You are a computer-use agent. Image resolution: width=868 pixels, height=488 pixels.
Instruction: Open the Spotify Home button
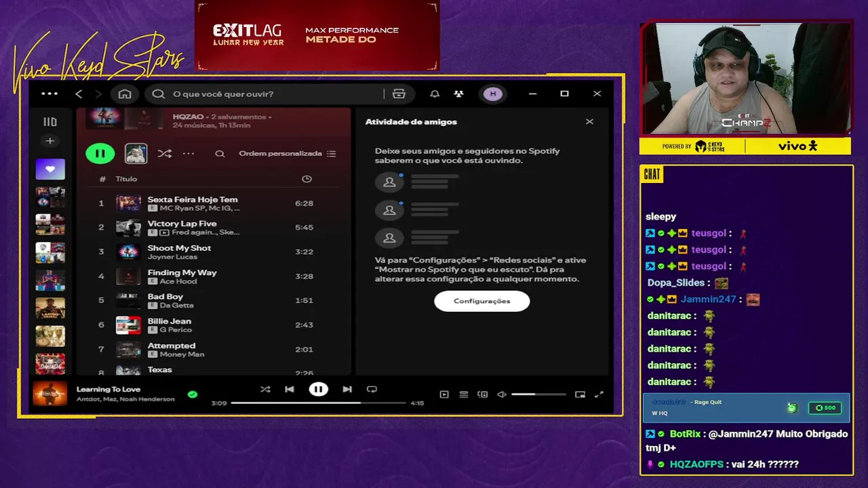[125, 94]
